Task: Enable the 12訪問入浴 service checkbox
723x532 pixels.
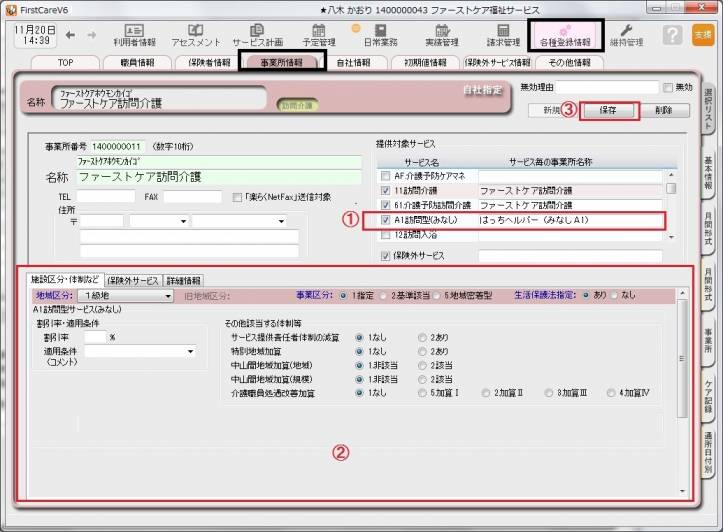Action: (386, 234)
